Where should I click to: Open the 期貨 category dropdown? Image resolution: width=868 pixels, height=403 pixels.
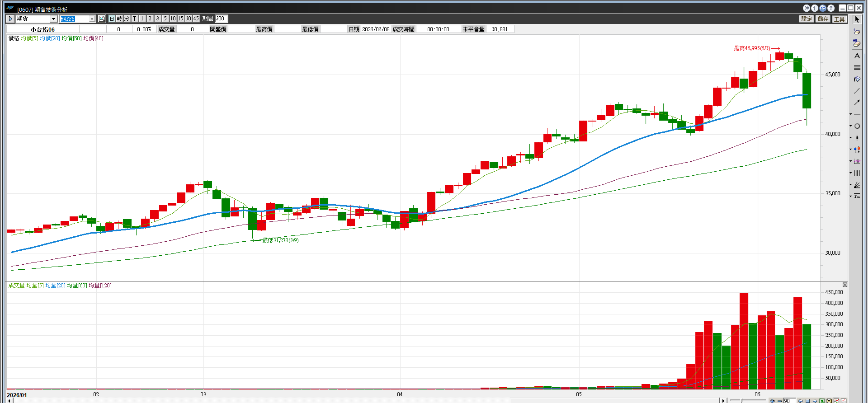click(x=53, y=19)
